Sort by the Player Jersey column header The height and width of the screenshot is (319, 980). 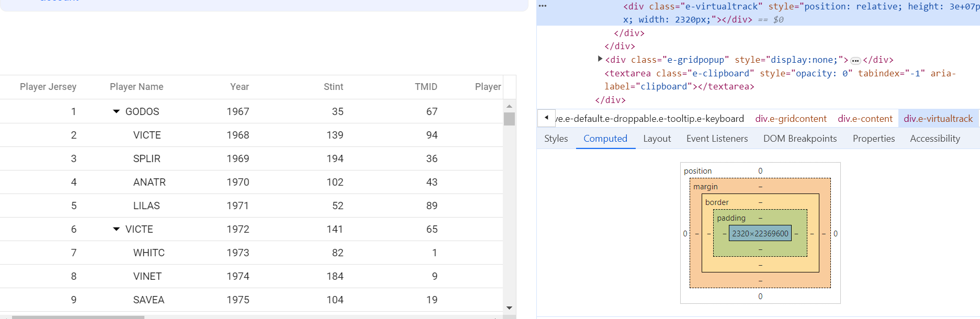[48, 87]
